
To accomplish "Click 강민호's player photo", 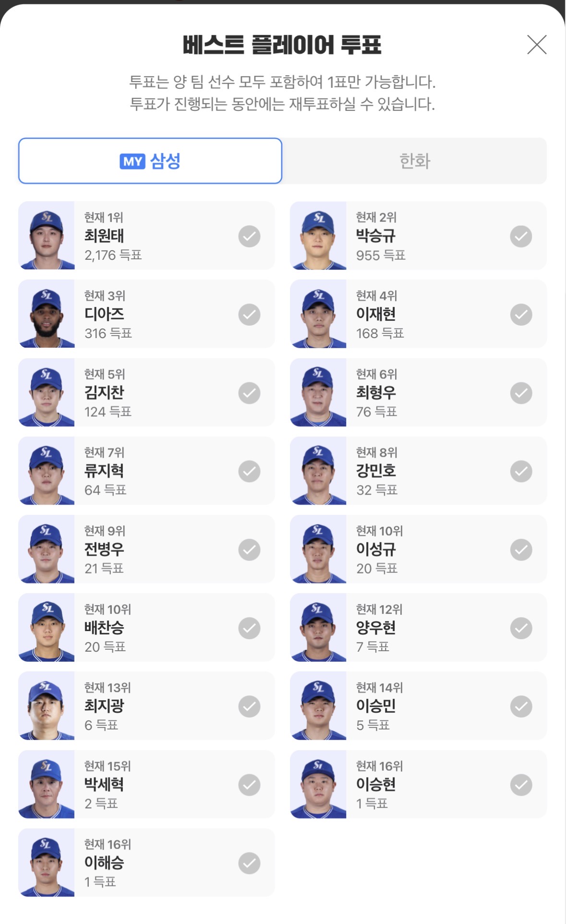I will [318, 471].
